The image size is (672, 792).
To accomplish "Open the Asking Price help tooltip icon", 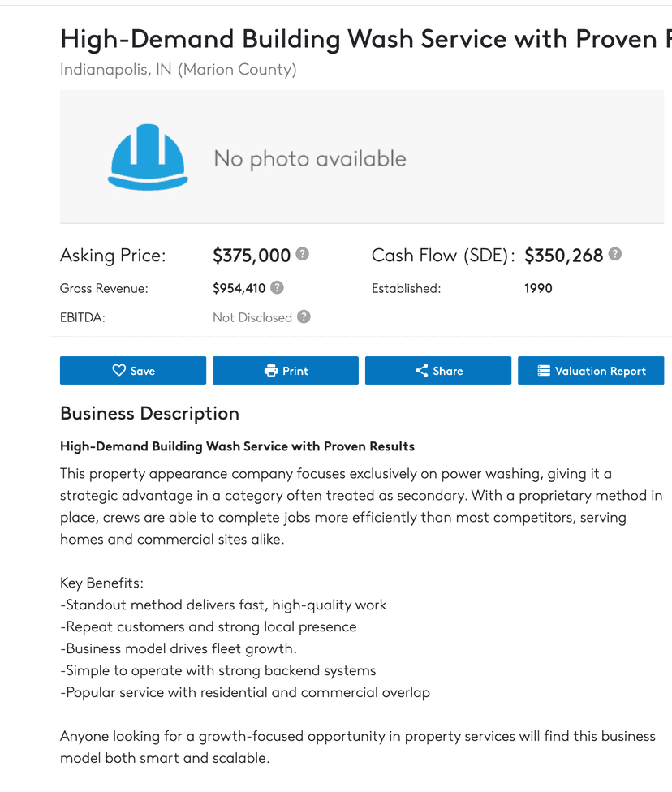I will [301, 254].
